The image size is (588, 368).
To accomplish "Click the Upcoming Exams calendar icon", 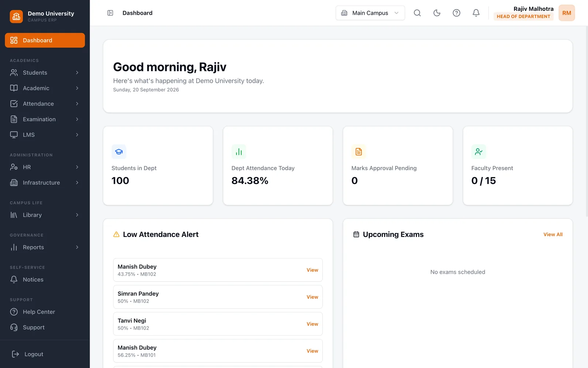I will point(356,234).
